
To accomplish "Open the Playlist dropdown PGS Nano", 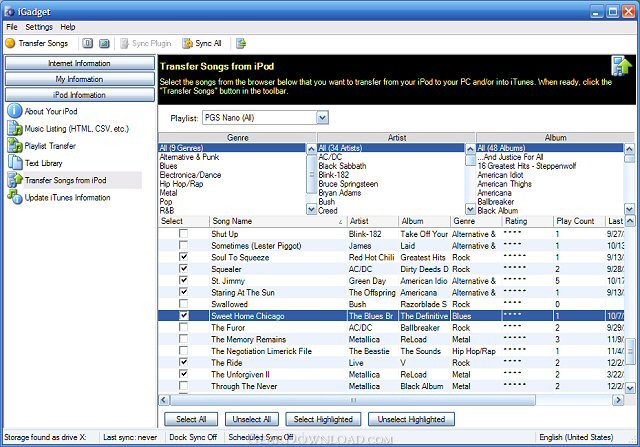I will [321, 118].
